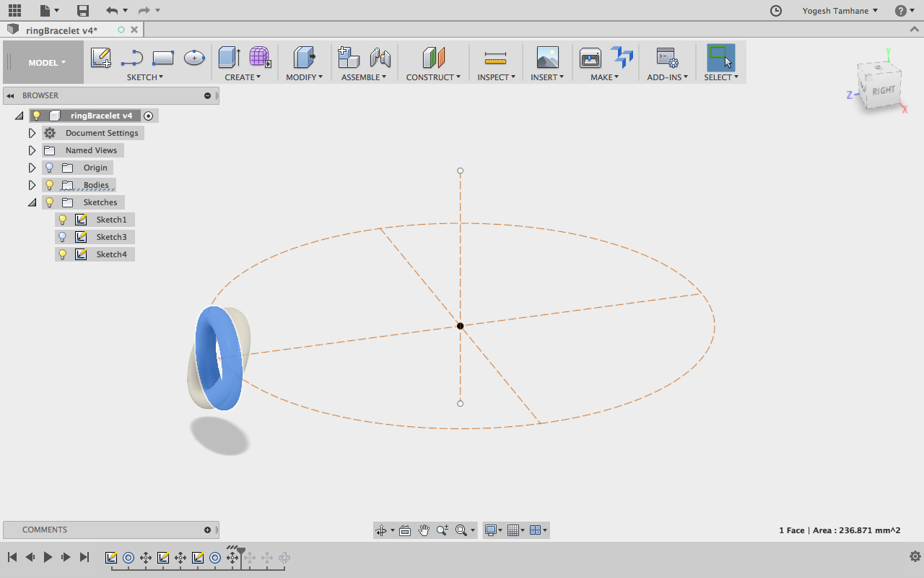Go to start of timeline
This screenshot has width=924, height=578.
point(12,557)
